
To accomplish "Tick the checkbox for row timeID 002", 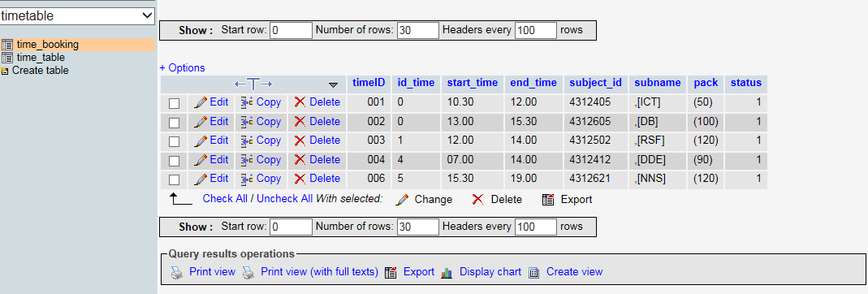I will pos(175,123).
